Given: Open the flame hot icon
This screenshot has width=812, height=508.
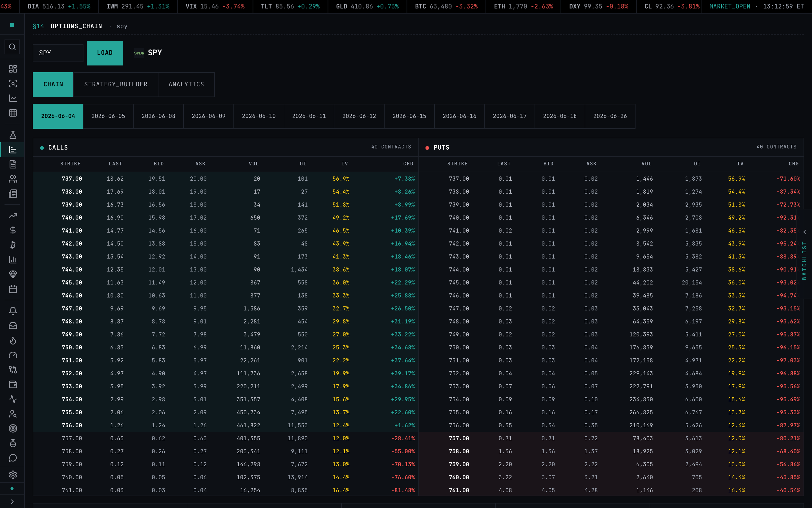Looking at the screenshot, I should pos(13,341).
